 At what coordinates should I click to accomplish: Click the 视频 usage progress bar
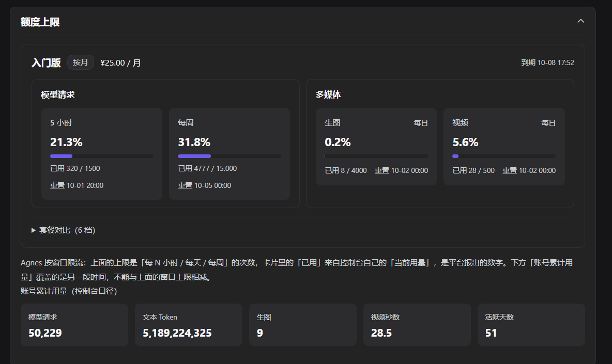pos(504,156)
